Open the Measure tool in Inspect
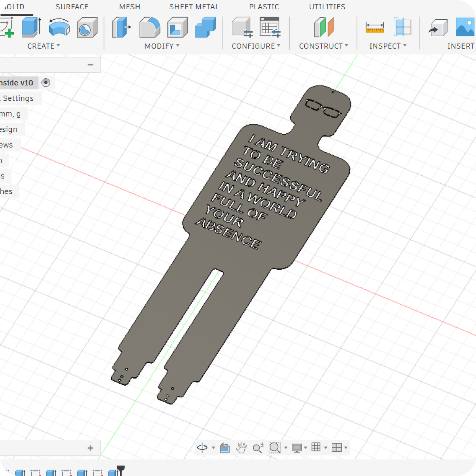This screenshot has height=476, width=476. (374, 27)
